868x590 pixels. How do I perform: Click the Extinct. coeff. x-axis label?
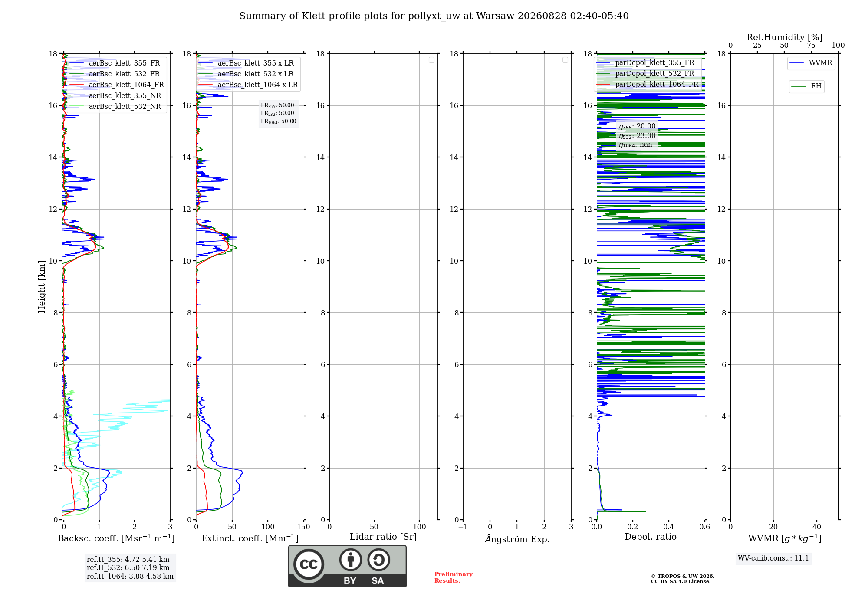tap(250, 538)
